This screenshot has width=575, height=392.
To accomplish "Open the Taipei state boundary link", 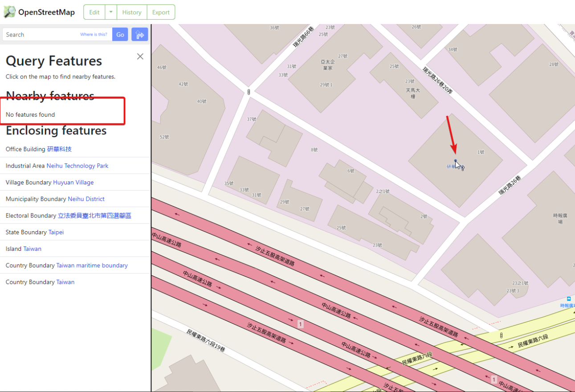I will [x=56, y=232].
